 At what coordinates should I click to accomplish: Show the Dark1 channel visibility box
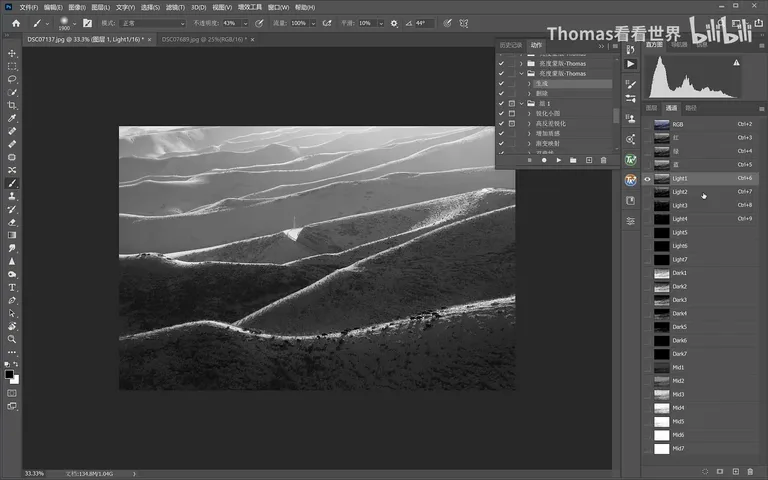click(647, 273)
